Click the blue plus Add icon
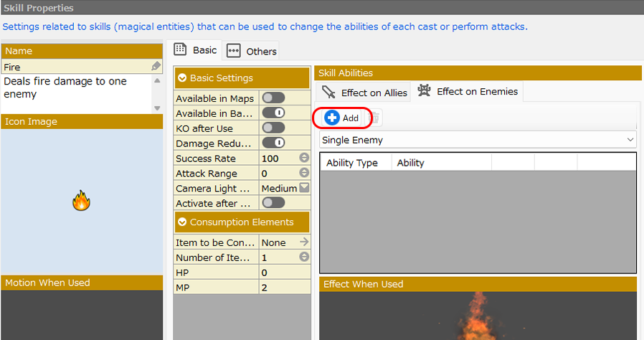Screen dimensions: 644x340 pyautogui.click(x=332, y=118)
